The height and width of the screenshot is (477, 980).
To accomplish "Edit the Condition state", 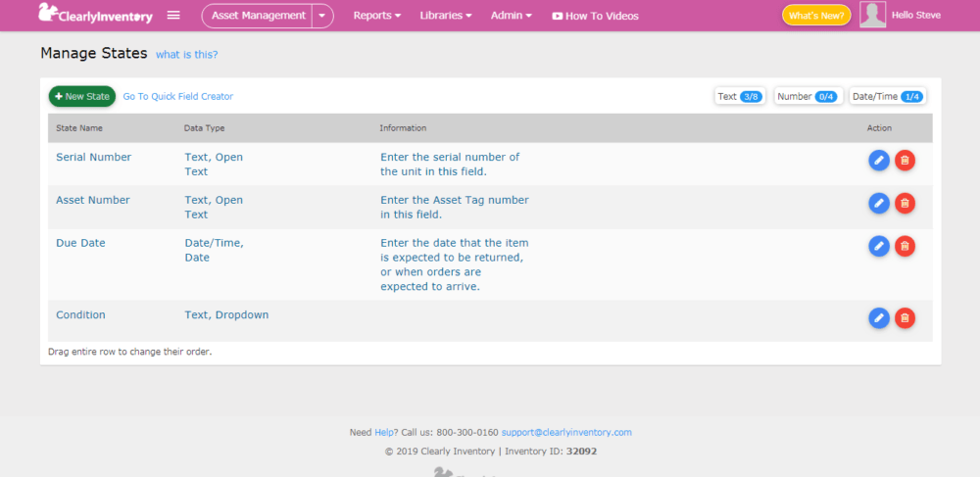I will tap(879, 318).
